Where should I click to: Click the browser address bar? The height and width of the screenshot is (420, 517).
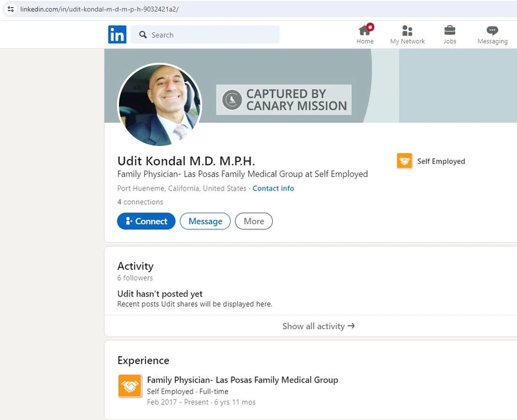[129, 8]
